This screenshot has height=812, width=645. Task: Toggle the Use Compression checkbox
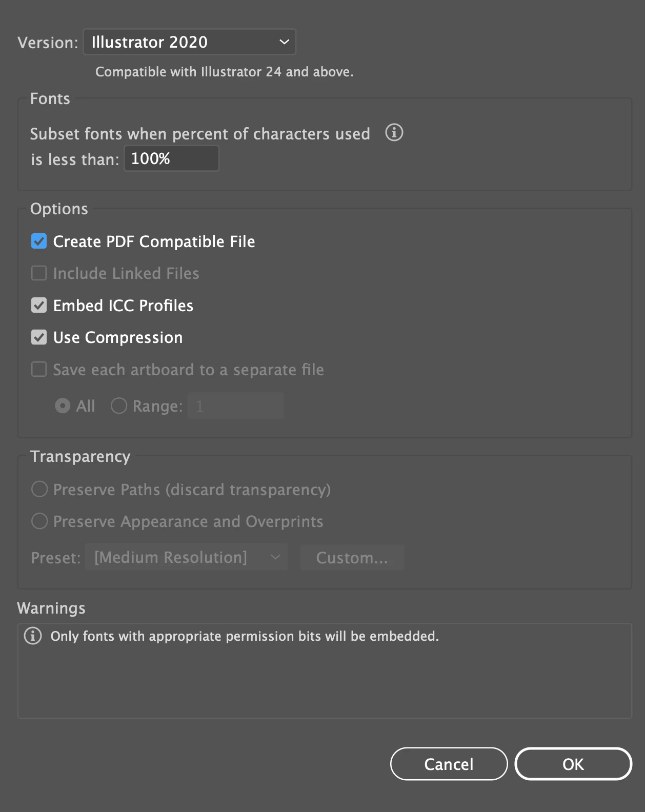tap(39, 337)
